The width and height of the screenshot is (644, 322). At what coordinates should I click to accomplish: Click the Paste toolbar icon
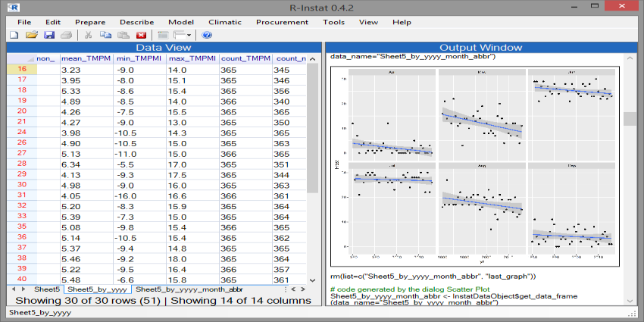(123, 35)
